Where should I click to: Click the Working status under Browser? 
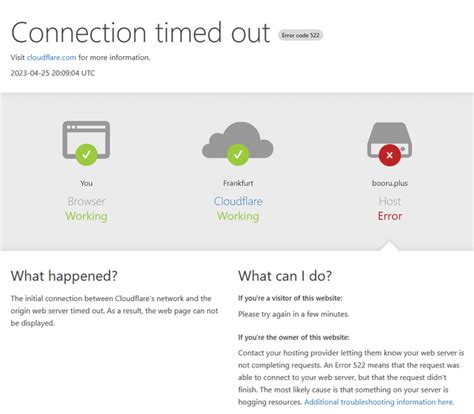click(86, 216)
